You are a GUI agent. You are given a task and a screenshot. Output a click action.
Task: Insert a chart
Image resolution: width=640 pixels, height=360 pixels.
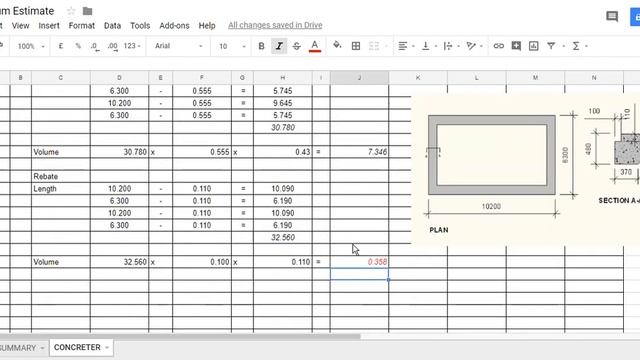tap(533, 46)
